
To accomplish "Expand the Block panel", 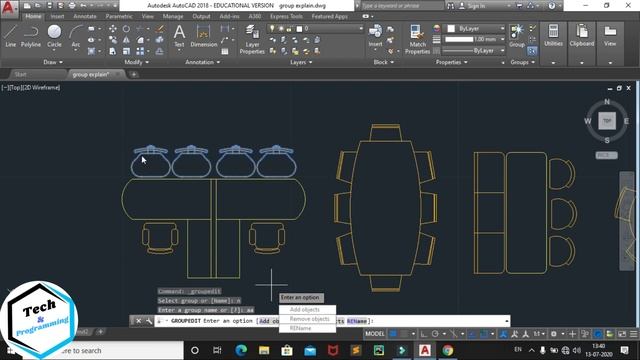I will click(384, 62).
